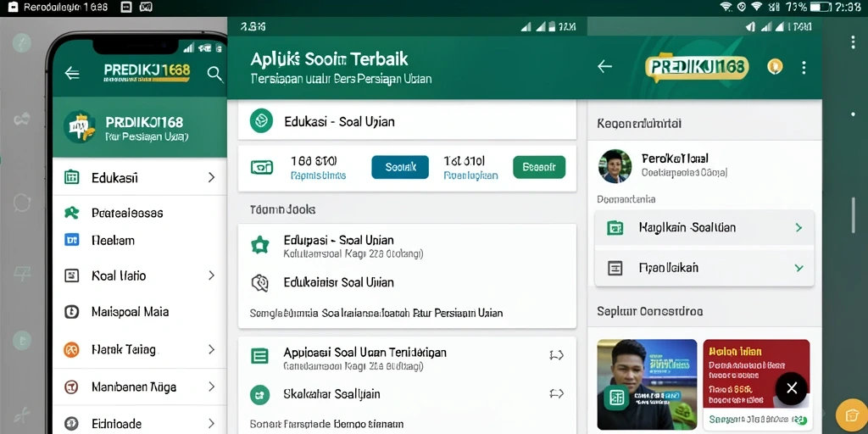Open the Reebam menu item
Screen dimensions: 868x434
140,240
